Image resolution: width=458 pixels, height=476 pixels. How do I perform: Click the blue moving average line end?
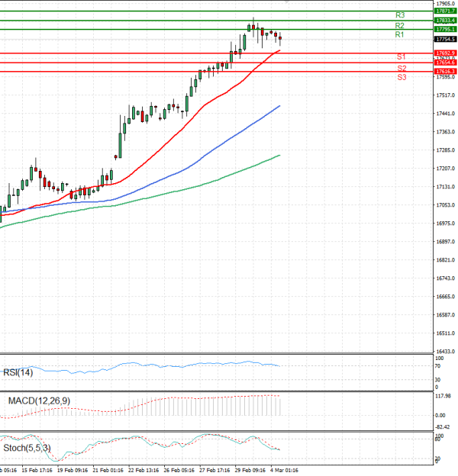coord(279,106)
